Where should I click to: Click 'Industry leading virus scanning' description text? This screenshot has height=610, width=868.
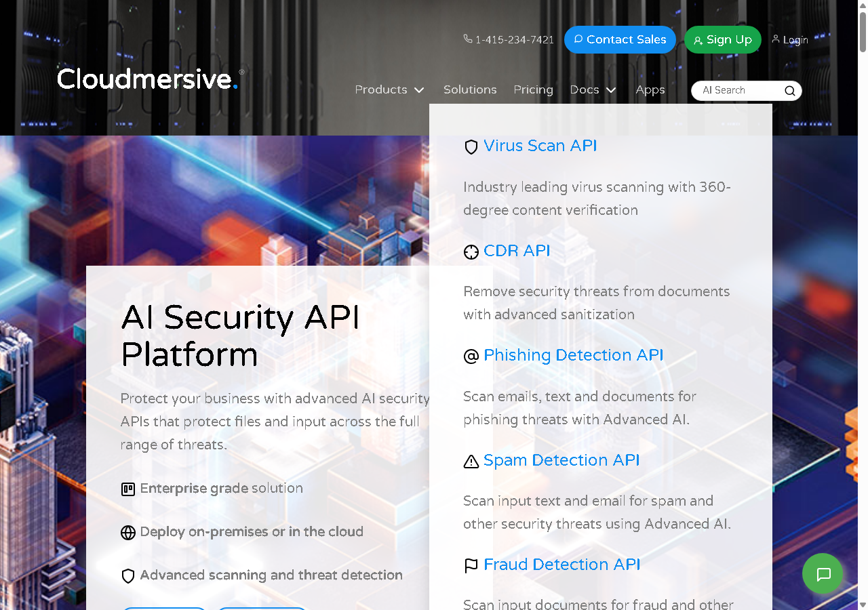597,199
